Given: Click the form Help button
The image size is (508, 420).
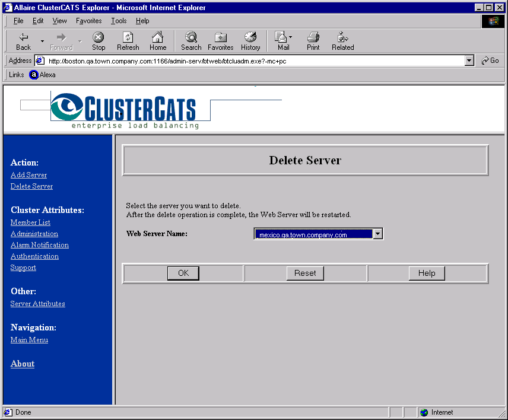Looking at the screenshot, I should (x=427, y=273).
